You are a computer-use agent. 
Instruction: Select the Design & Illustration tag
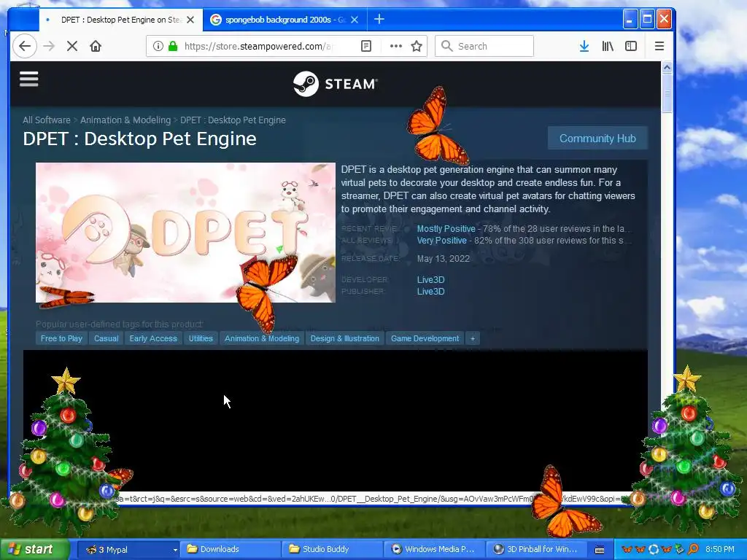coord(345,338)
